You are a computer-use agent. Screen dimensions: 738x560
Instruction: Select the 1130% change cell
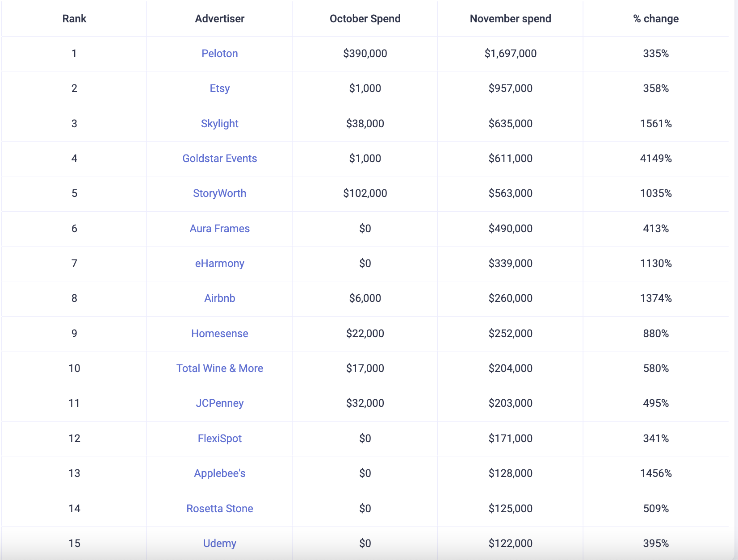(x=656, y=263)
